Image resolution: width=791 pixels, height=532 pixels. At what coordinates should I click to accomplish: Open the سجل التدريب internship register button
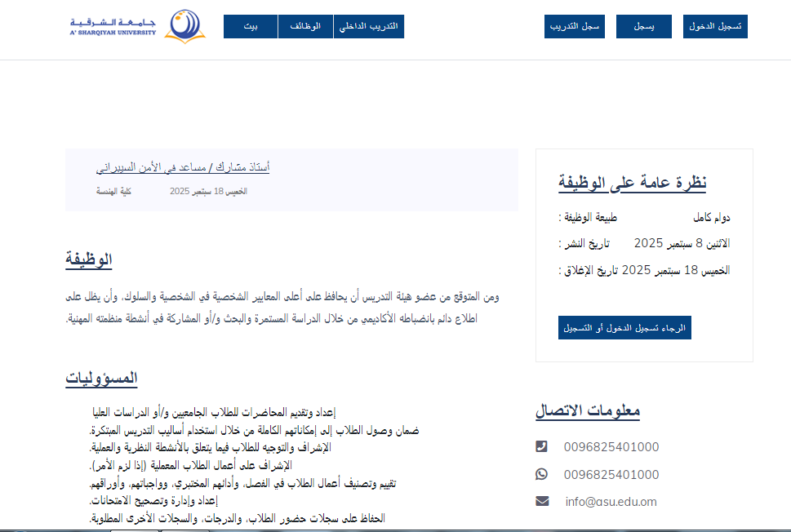[x=575, y=26]
